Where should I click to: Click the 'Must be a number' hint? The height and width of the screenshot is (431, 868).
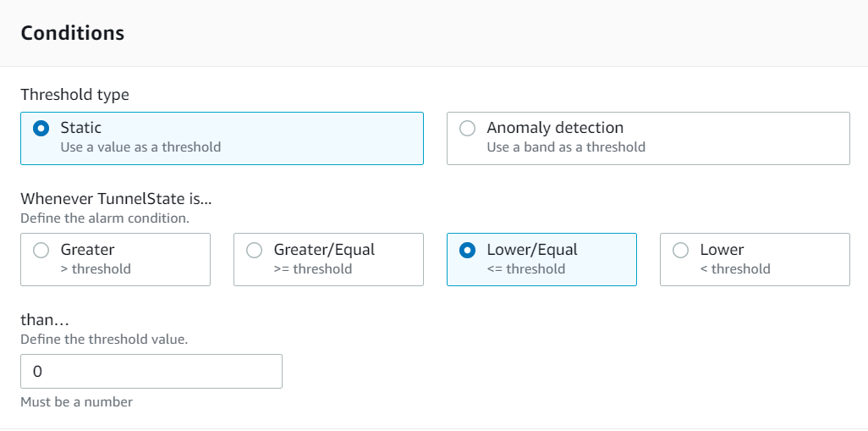pos(76,402)
